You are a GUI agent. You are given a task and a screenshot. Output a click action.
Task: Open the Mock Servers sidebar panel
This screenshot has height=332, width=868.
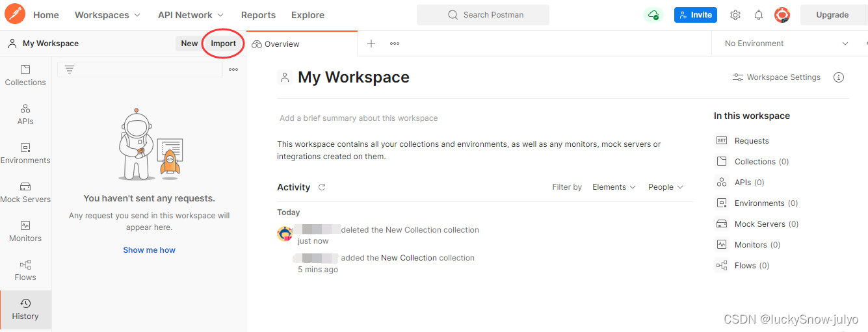25,192
